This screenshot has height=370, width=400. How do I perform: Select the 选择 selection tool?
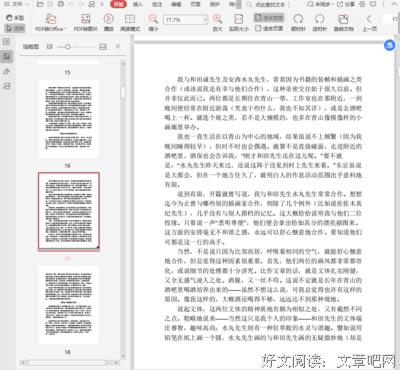pyautogui.click(x=15, y=28)
